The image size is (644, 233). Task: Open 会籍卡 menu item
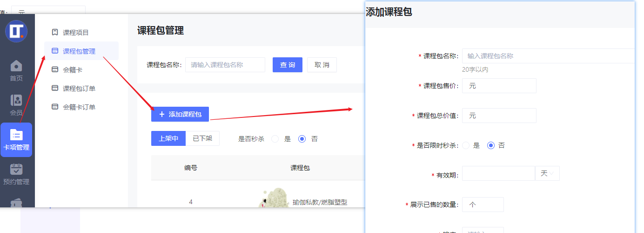81,69
